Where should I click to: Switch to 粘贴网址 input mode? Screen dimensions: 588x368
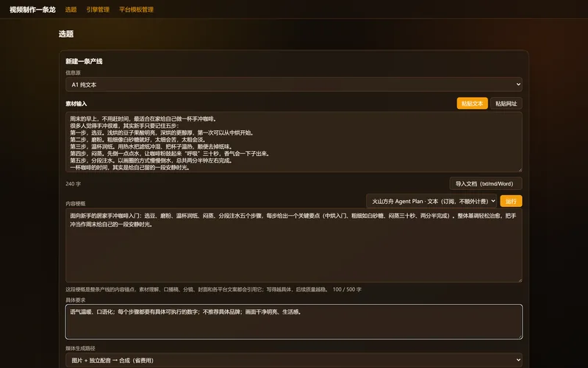506,103
